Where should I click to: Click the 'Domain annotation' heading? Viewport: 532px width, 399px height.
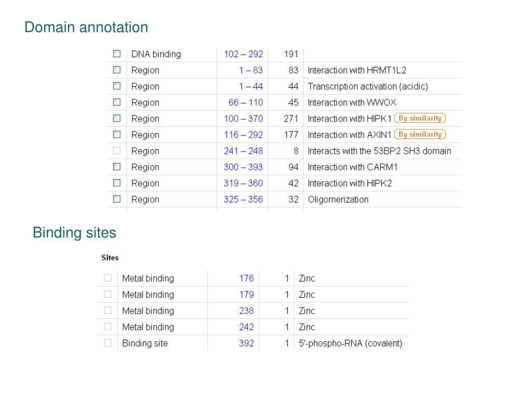pyautogui.click(x=86, y=27)
